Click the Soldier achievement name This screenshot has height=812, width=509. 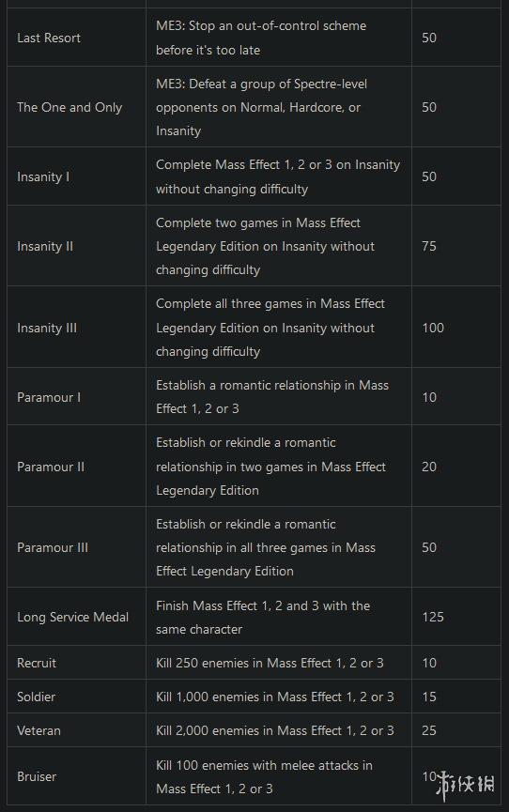[36, 697]
